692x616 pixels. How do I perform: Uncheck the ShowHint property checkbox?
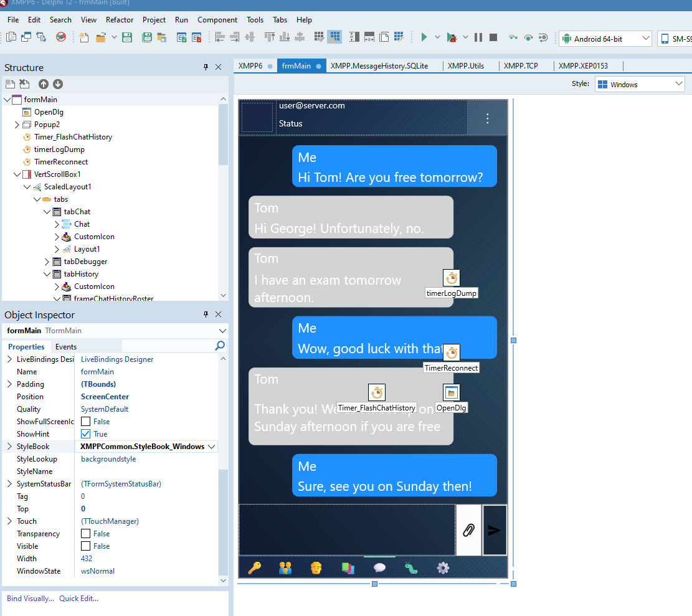86,434
